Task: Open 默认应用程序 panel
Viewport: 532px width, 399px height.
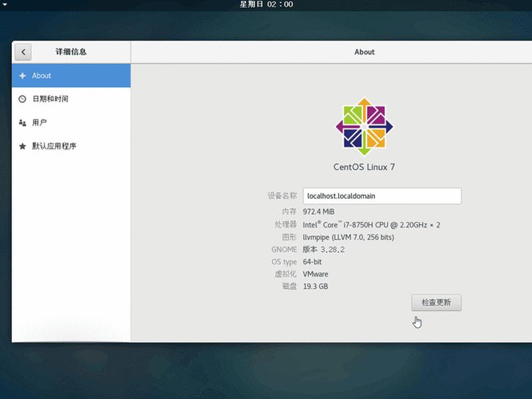Action: 71,146
